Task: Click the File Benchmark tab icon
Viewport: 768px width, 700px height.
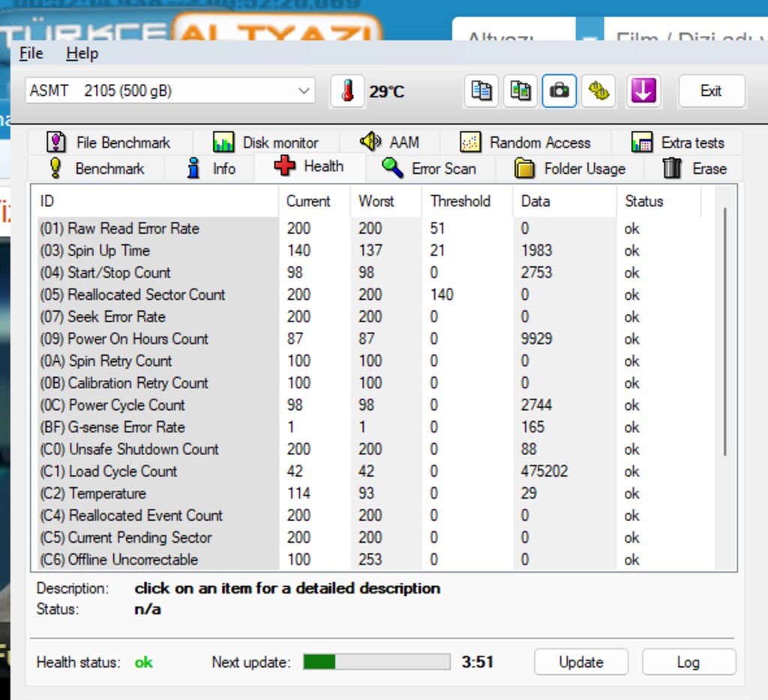Action: [55, 142]
